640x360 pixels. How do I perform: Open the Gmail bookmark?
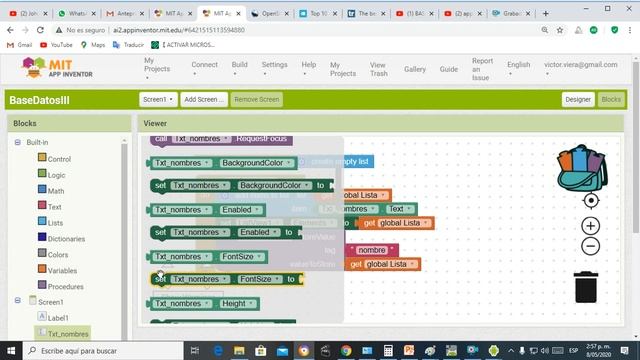pyautogui.click(x=19, y=45)
